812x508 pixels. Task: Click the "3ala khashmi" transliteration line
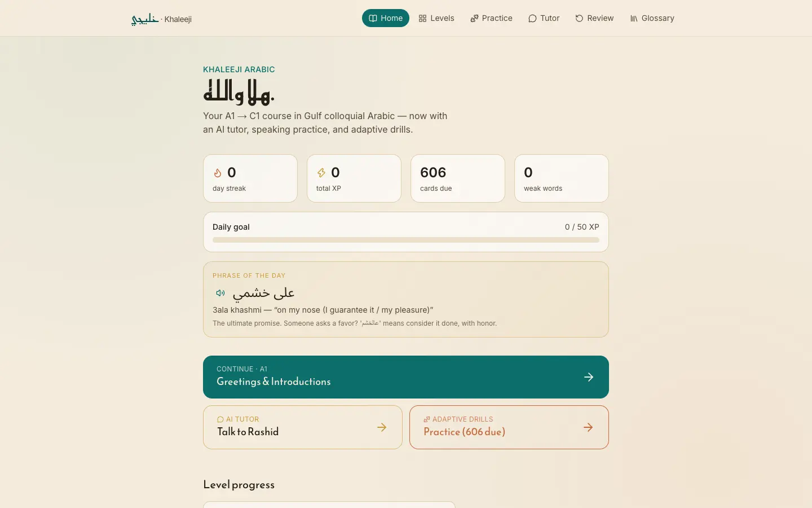pos(323,310)
